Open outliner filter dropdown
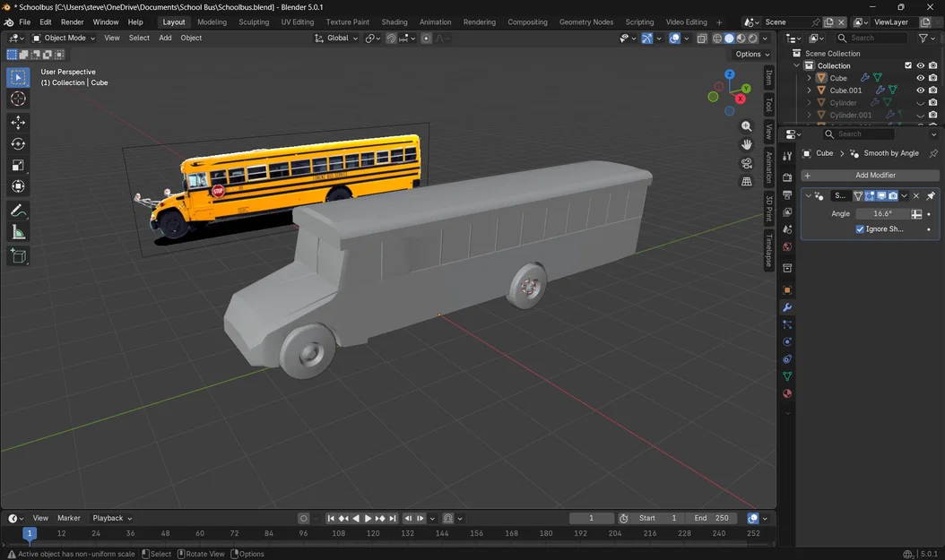Viewport: 945px width, 560px height. (927, 38)
